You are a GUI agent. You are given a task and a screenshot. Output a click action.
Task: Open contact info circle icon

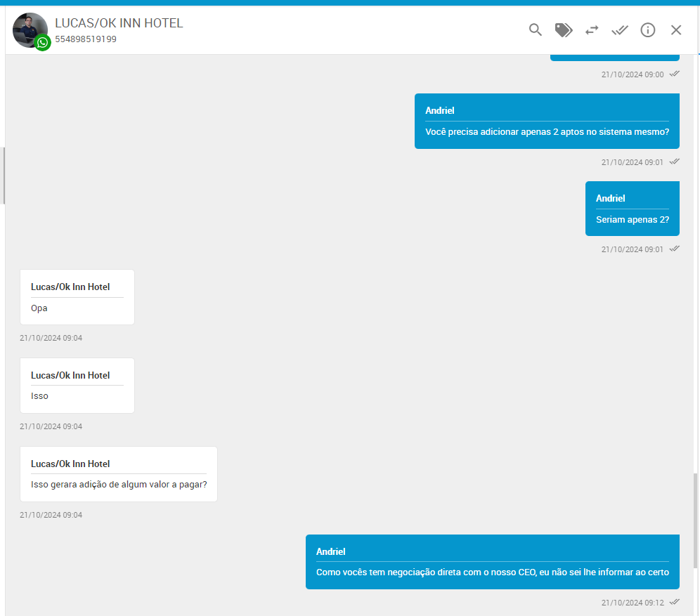pyautogui.click(x=648, y=30)
